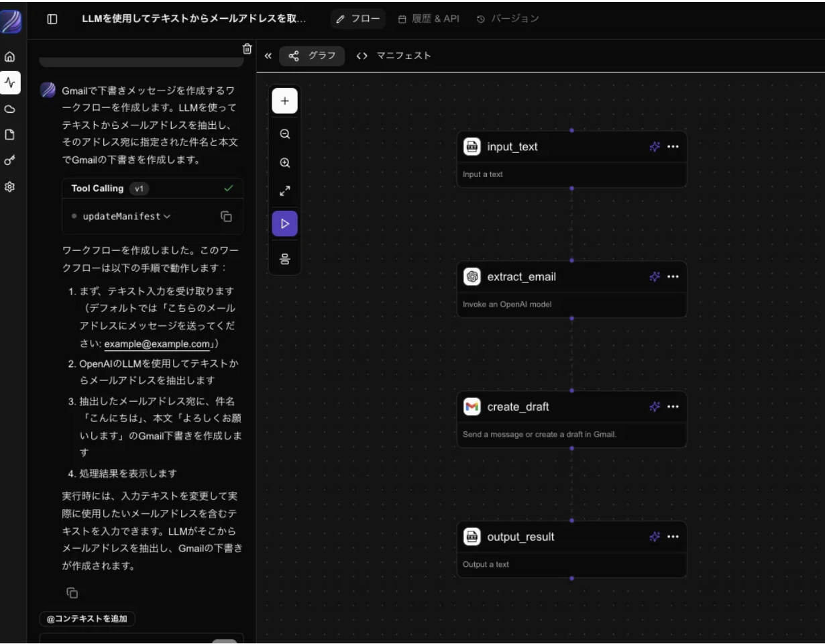Image resolution: width=825 pixels, height=644 pixels.
Task: Click the Tool Calling label
Action: 97,189
